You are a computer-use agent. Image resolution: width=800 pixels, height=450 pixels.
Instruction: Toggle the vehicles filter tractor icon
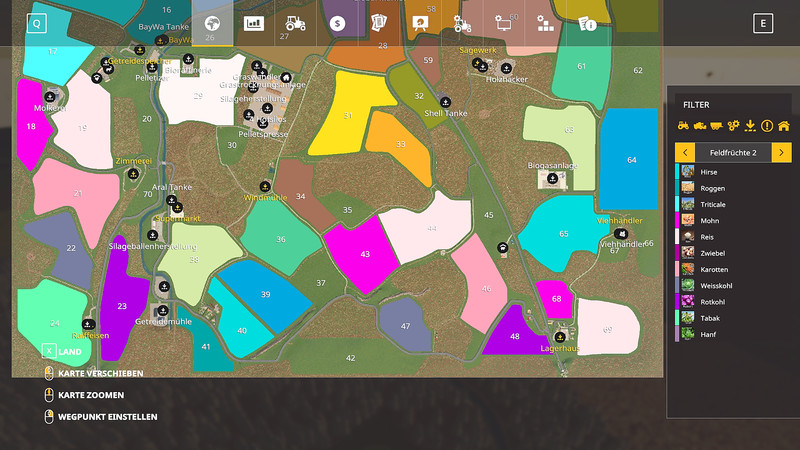pos(683,126)
